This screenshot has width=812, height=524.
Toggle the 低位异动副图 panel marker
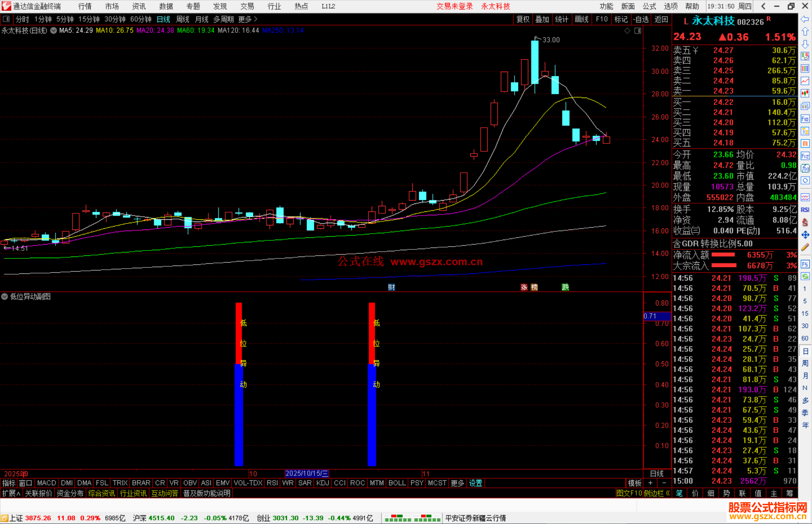[x=5, y=296]
